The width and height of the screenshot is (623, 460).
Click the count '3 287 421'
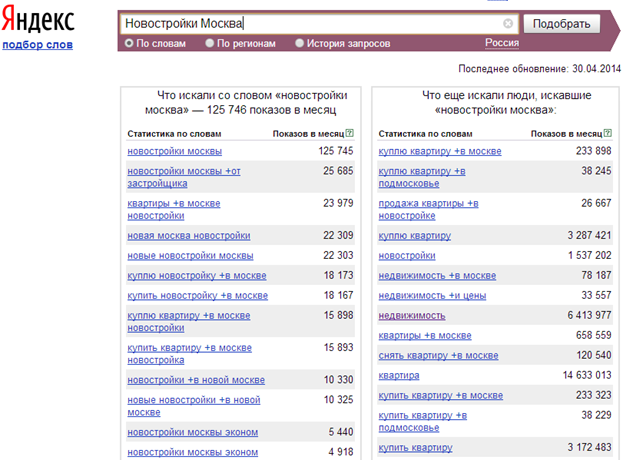click(x=589, y=235)
